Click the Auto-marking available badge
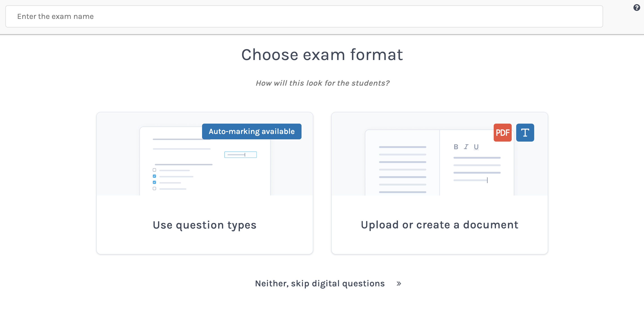This screenshot has width=644, height=316. pyautogui.click(x=252, y=131)
